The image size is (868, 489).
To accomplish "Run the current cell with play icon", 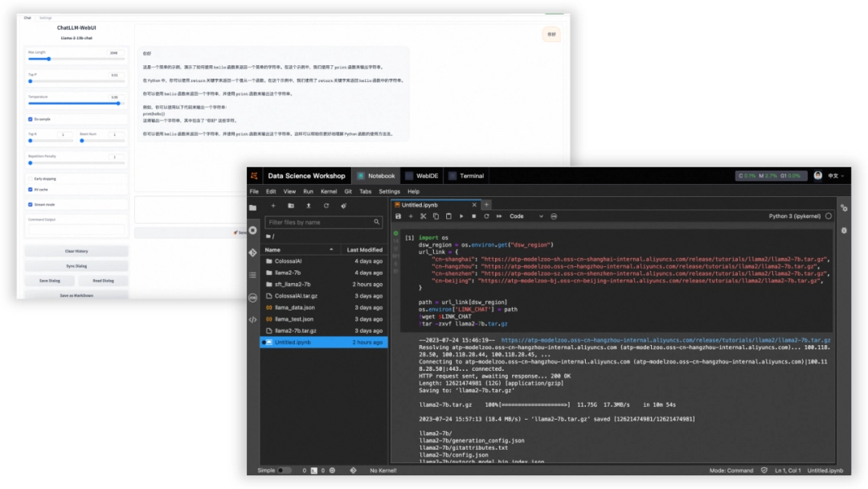I will click(x=461, y=216).
